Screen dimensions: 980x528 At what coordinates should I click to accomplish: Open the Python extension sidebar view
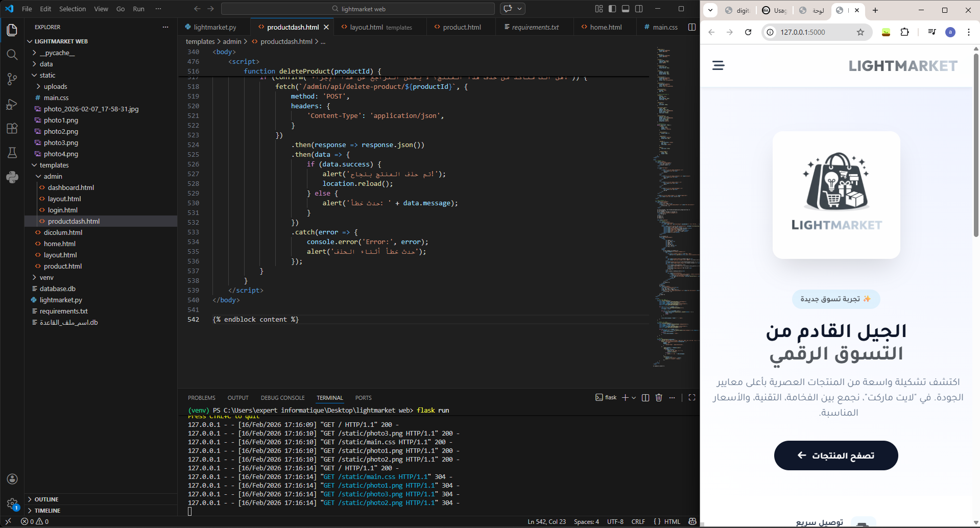tap(12, 177)
